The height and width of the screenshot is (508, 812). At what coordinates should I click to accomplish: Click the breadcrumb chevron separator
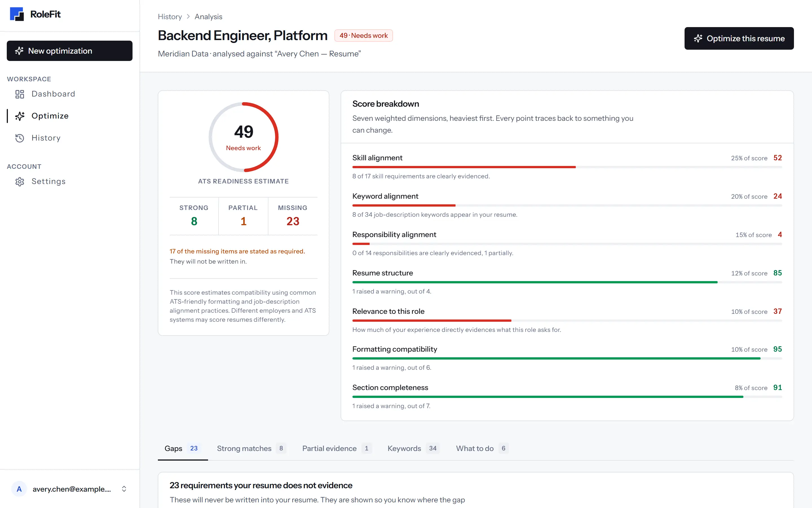(188, 16)
